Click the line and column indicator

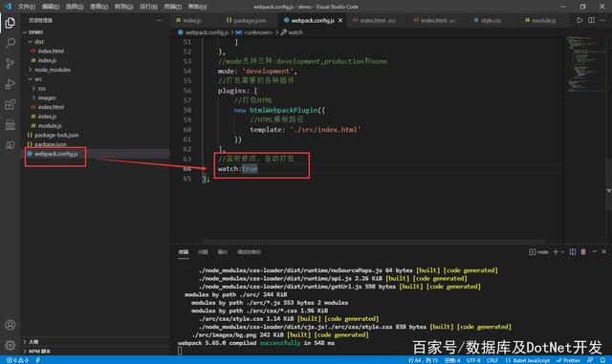click(423, 360)
